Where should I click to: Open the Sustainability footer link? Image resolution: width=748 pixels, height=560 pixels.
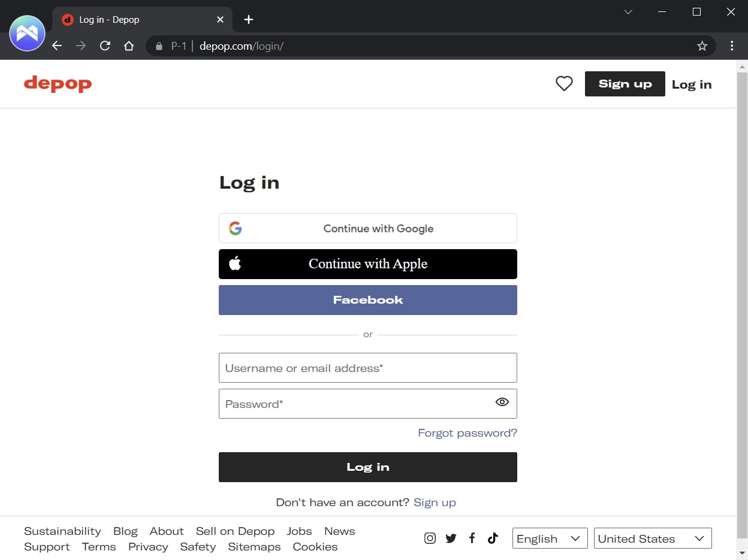pyautogui.click(x=62, y=531)
